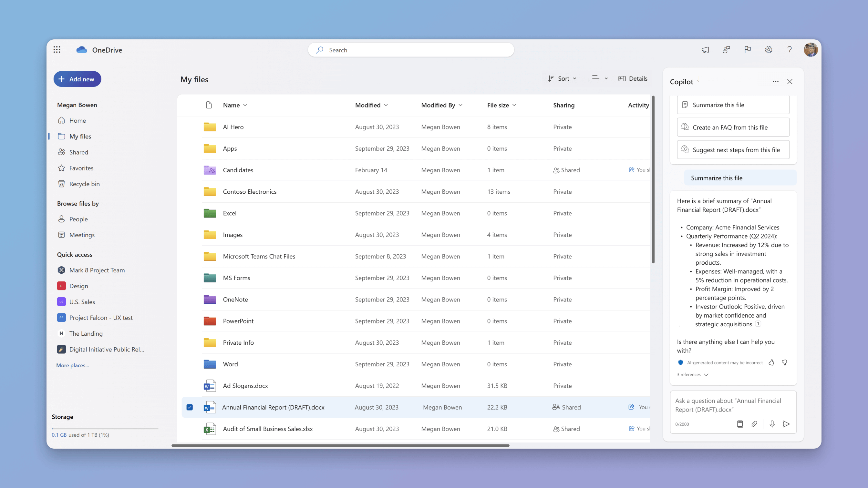This screenshot has height=488, width=868.
Task: Click the Copilot panel more options icon
Action: pyautogui.click(x=775, y=82)
